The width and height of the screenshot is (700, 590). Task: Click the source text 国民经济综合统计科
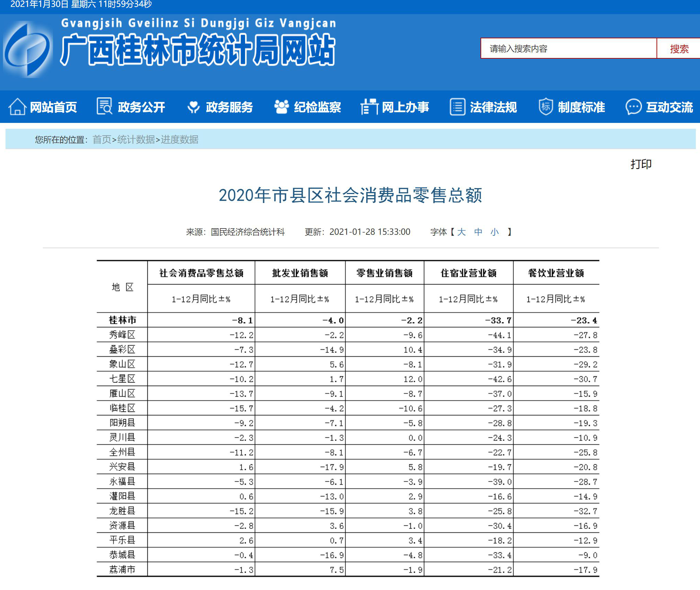point(248,232)
